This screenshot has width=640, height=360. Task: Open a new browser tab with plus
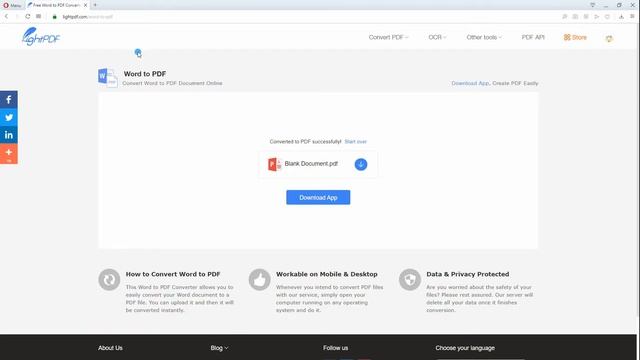click(x=95, y=5)
